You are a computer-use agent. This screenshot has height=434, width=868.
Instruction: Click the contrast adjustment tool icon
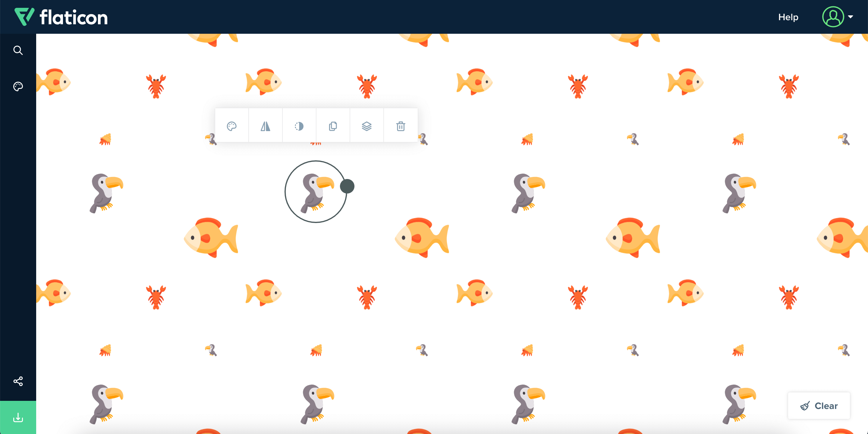coord(299,126)
